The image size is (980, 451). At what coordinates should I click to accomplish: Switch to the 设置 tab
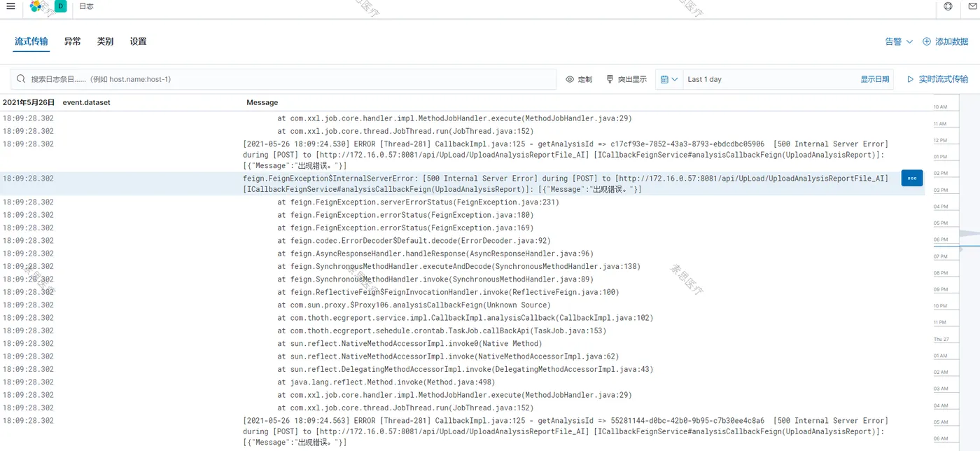tap(138, 41)
